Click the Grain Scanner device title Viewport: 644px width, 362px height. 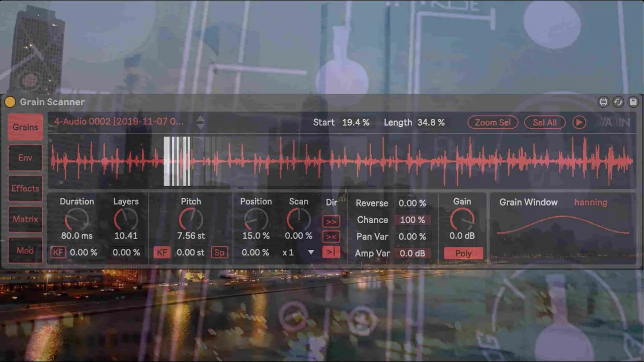(52, 102)
